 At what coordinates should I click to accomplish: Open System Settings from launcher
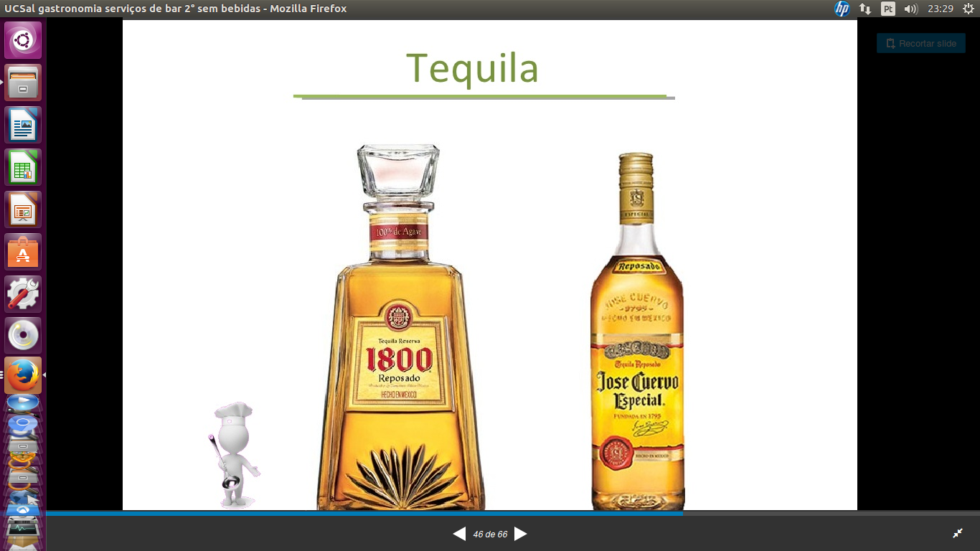click(23, 295)
